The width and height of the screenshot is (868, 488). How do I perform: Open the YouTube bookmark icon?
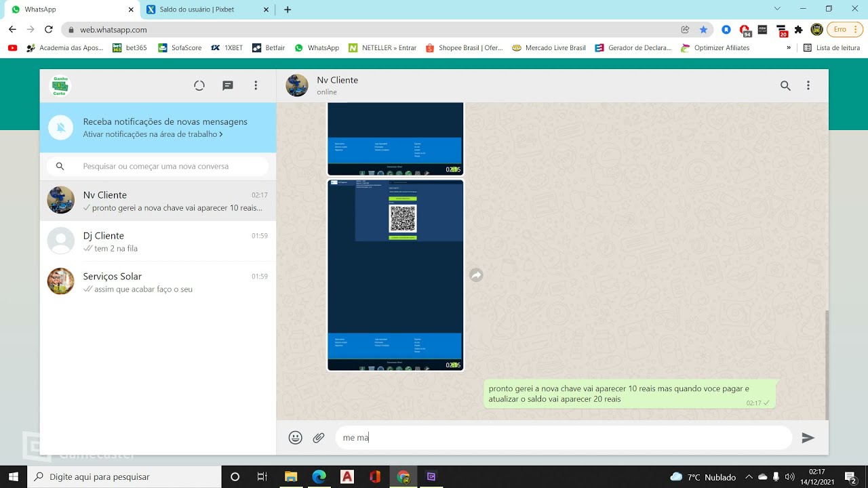point(12,48)
